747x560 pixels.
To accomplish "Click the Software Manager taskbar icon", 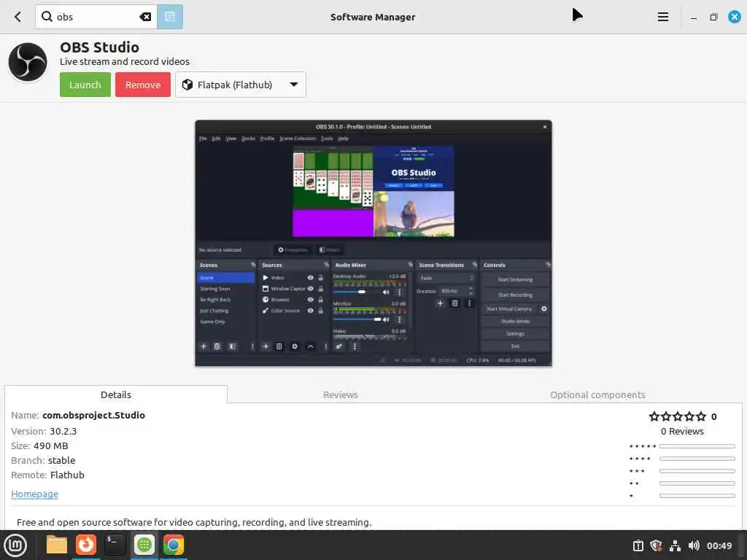I will pos(144,545).
